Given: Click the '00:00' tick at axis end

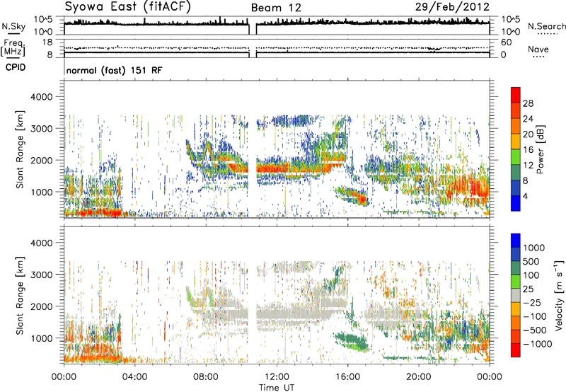Looking at the screenshot, I should tap(490, 377).
